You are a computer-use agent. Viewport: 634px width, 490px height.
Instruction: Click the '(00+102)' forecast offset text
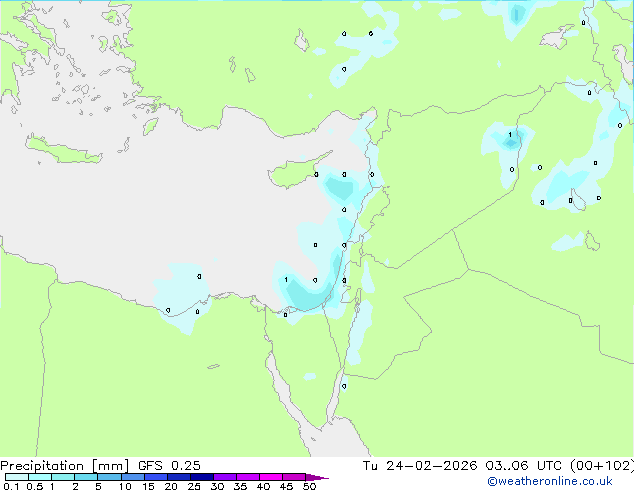(602, 466)
